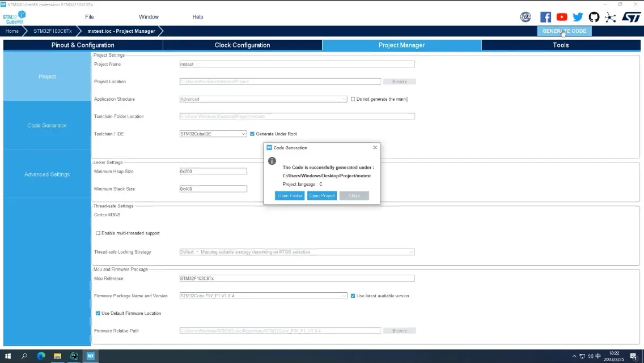Switch to Clock Configuration tab

(242, 45)
